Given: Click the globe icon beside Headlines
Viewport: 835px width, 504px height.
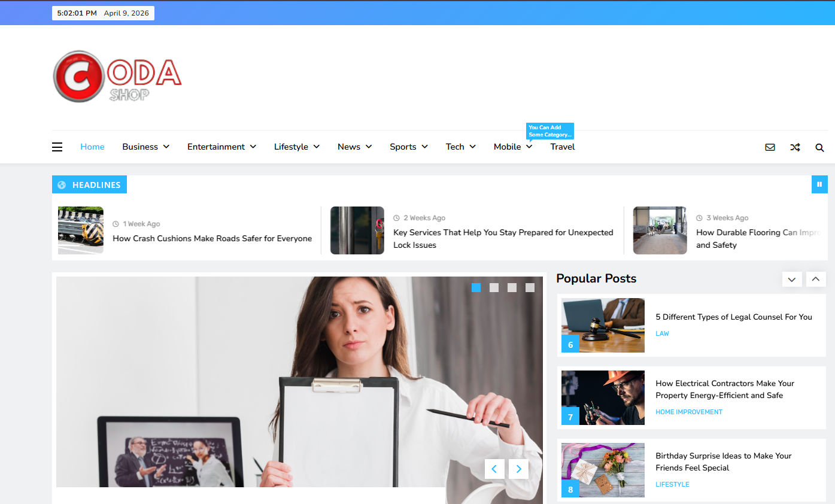Looking at the screenshot, I should pyautogui.click(x=62, y=185).
